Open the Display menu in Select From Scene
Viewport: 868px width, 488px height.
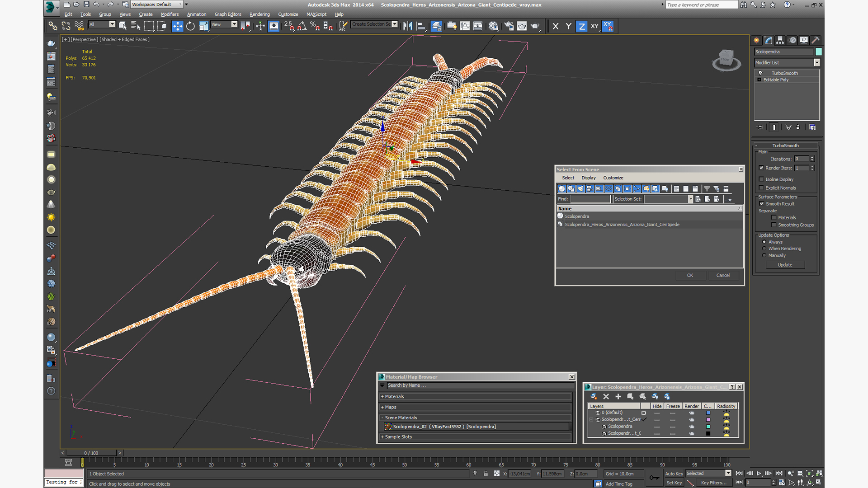pyautogui.click(x=588, y=178)
